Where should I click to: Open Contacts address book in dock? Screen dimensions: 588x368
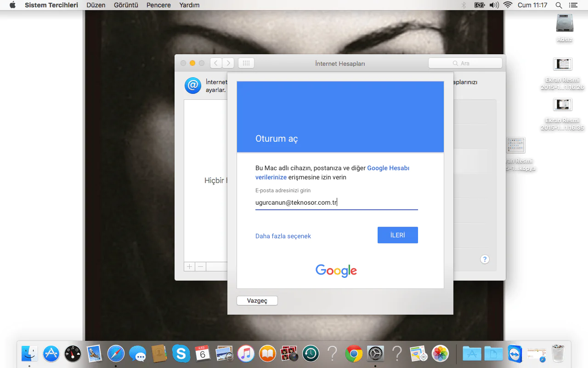pos(159,353)
